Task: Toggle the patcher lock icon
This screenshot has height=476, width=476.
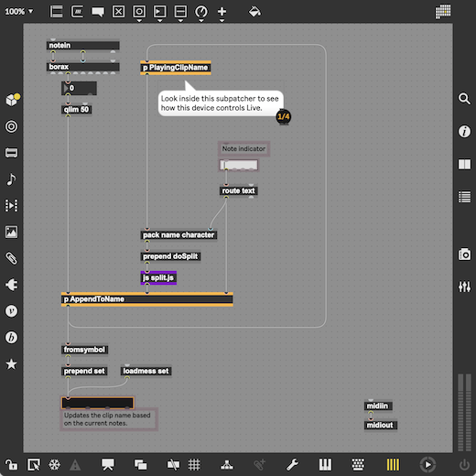Action: click(x=11, y=464)
